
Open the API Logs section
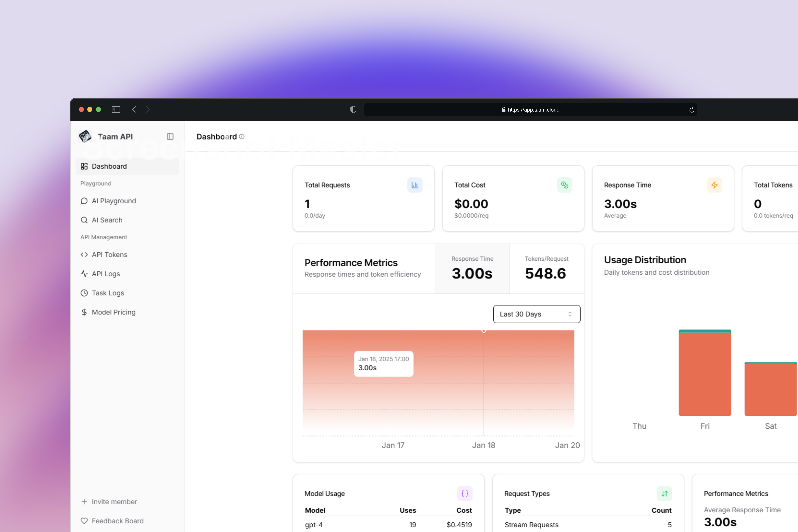pos(106,273)
